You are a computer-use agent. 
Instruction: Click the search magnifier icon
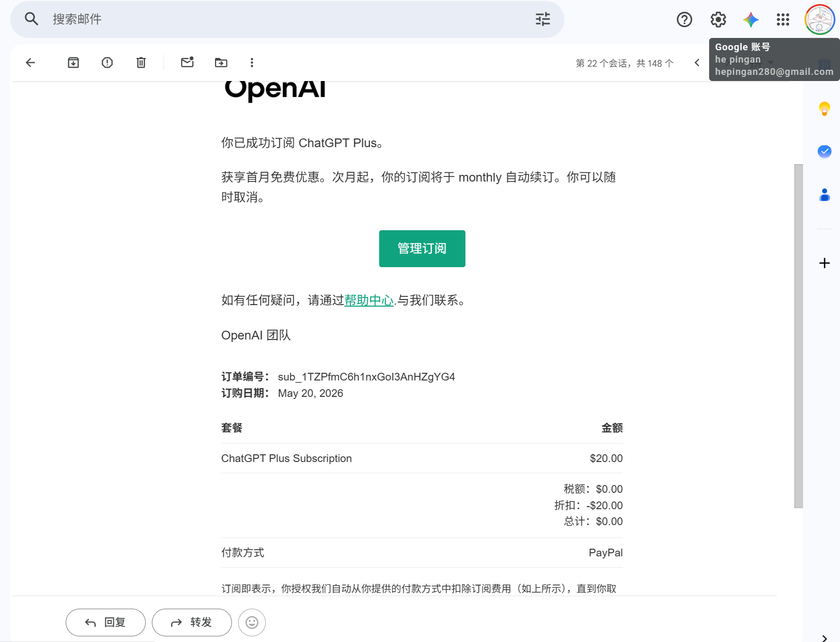pyautogui.click(x=32, y=19)
